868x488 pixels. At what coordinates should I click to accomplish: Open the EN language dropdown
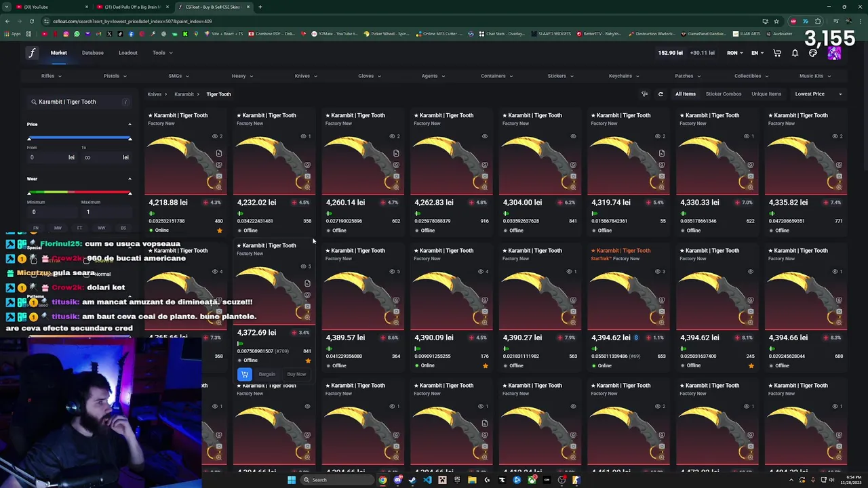(757, 53)
